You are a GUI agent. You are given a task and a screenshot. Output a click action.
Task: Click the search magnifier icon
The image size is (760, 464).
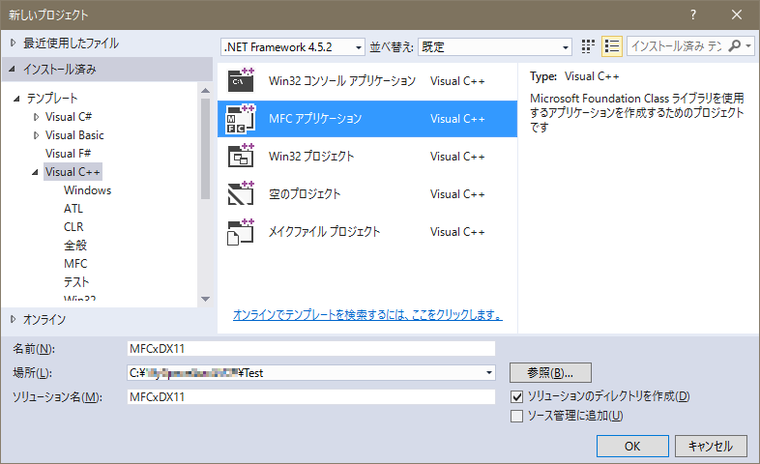pyautogui.click(x=734, y=46)
